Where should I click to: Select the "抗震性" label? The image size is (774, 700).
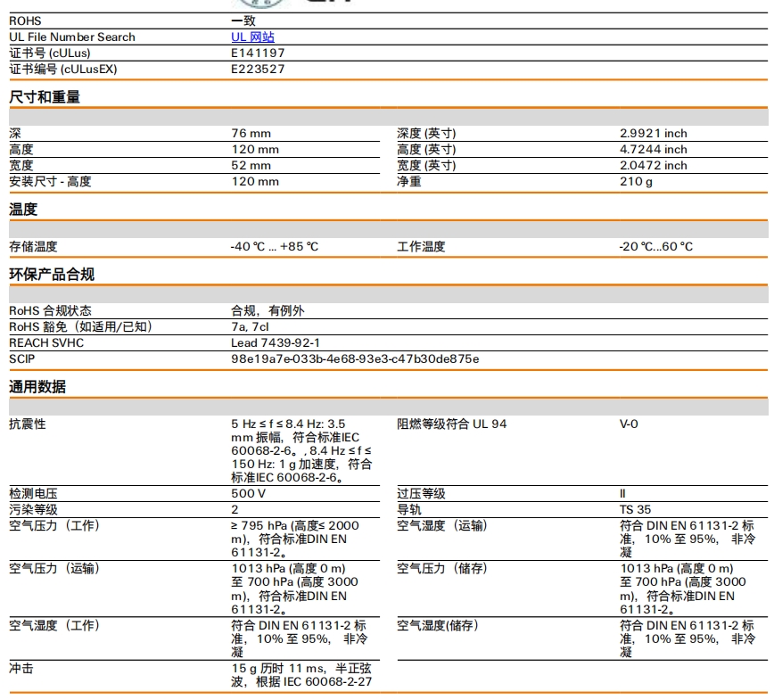coord(27,424)
